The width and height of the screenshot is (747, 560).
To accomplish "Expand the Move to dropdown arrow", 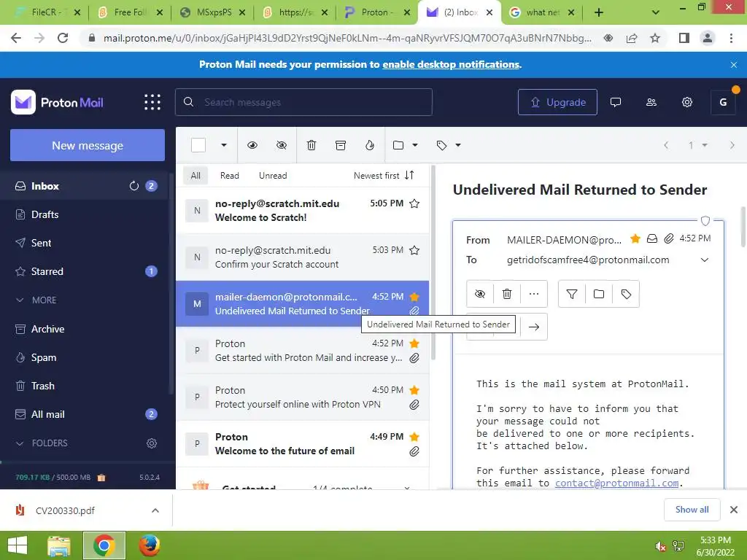I will (x=415, y=145).
